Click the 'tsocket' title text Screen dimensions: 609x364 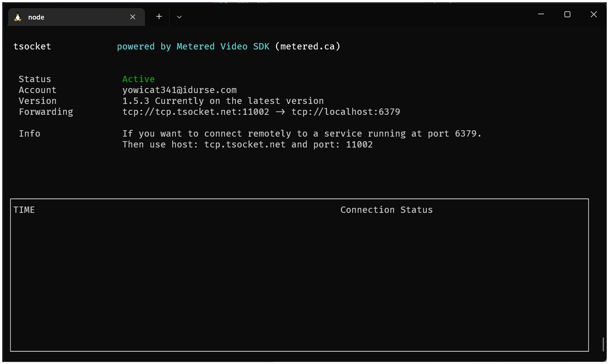(32, 46)
